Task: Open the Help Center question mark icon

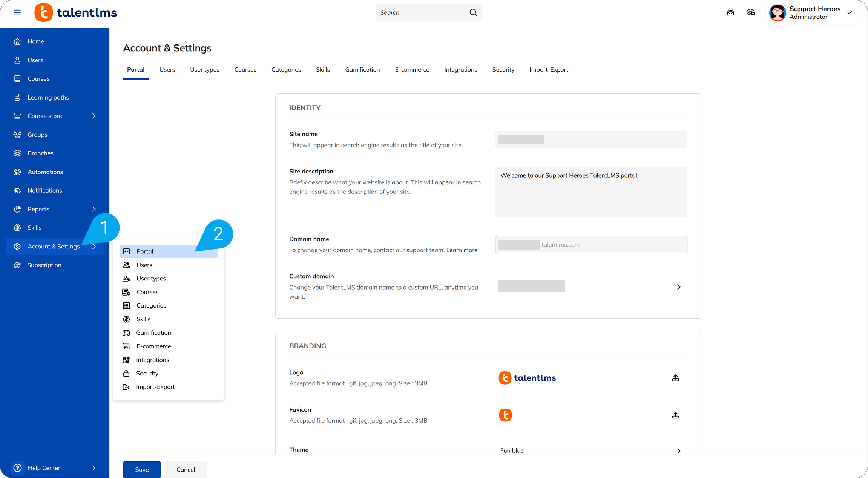Action: (17, 467)
